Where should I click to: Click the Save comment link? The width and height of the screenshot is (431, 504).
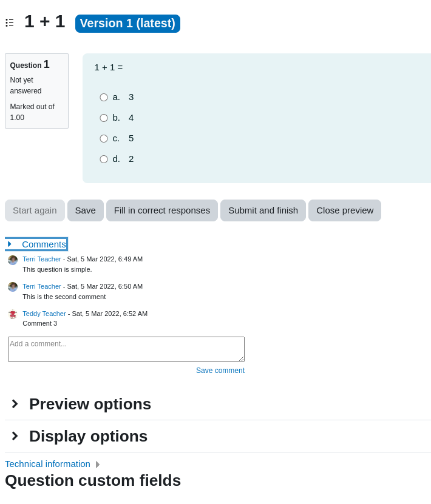(x=220, y=371)
